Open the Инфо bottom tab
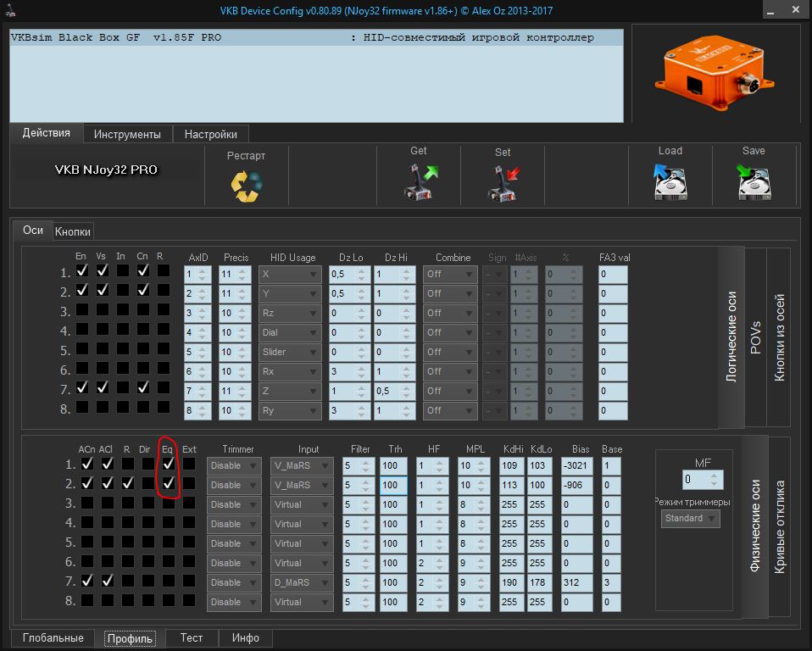The image size is (812, 651). pos(246,637)
